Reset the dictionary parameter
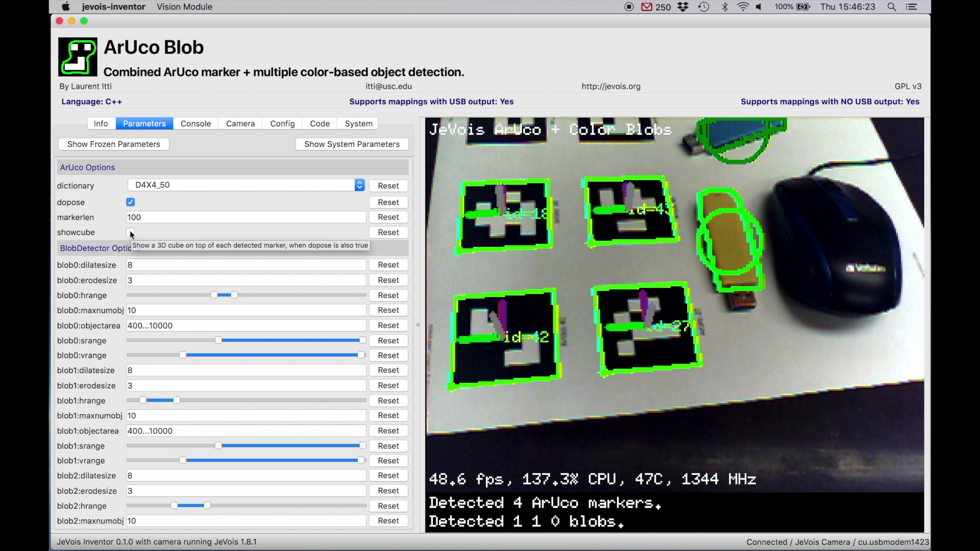 pyautogui.click(x=388, y=186)
